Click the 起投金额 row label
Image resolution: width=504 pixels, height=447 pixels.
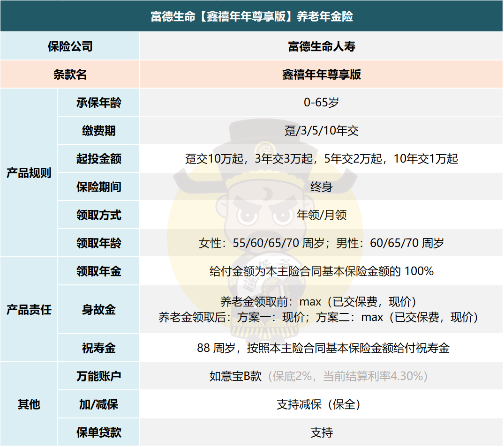point(98,159)
